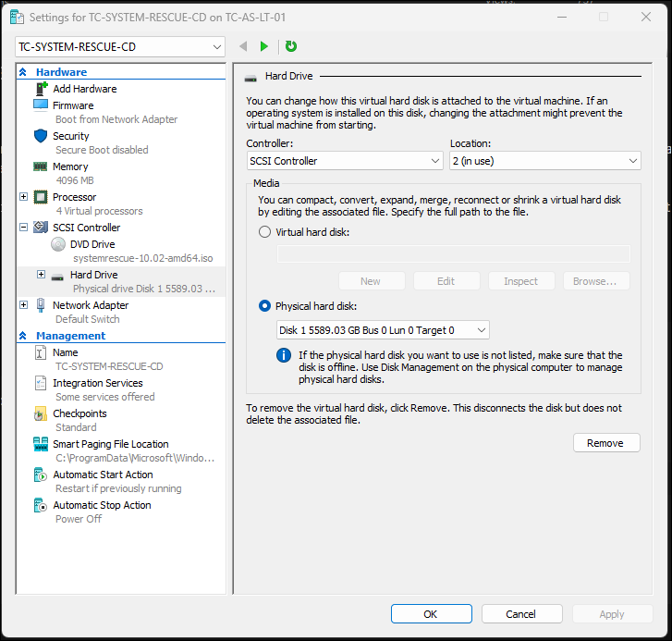Click the Automatic Stop Action icon

pos(41,505)
